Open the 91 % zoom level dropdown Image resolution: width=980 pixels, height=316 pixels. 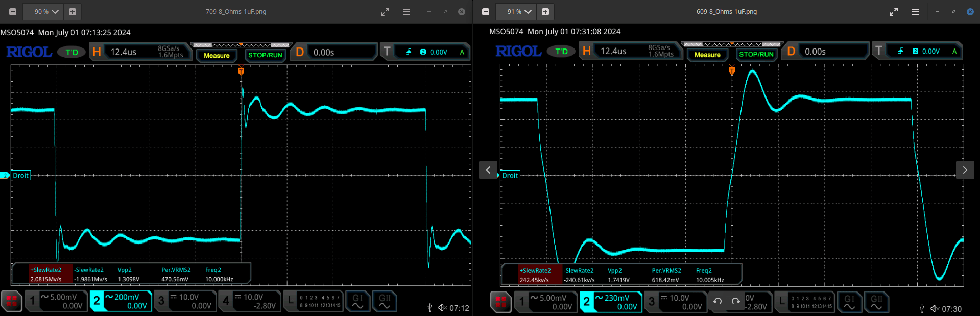519,12
